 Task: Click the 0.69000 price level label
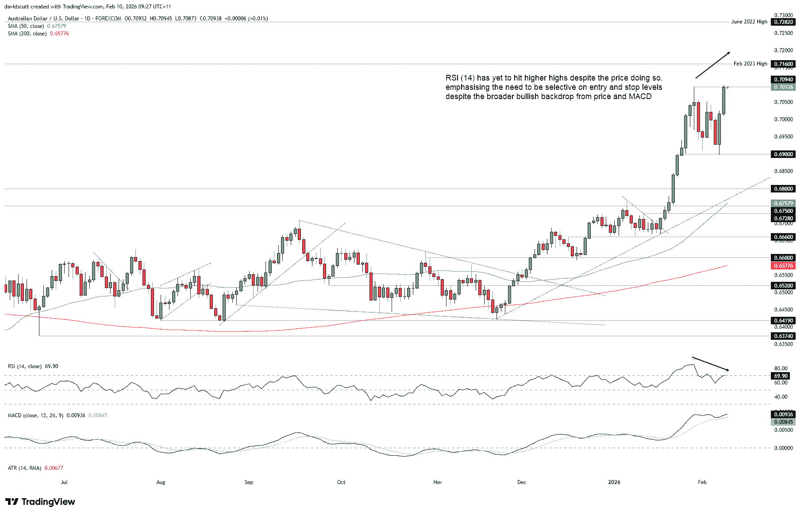(x=783, y=154)
